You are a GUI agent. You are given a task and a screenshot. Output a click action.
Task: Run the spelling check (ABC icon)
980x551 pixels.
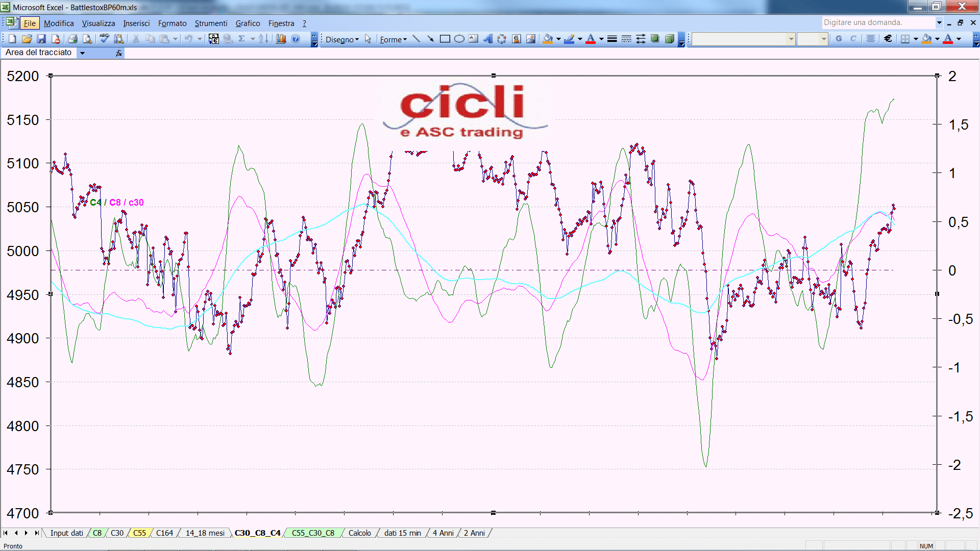(x=104, y=39)
